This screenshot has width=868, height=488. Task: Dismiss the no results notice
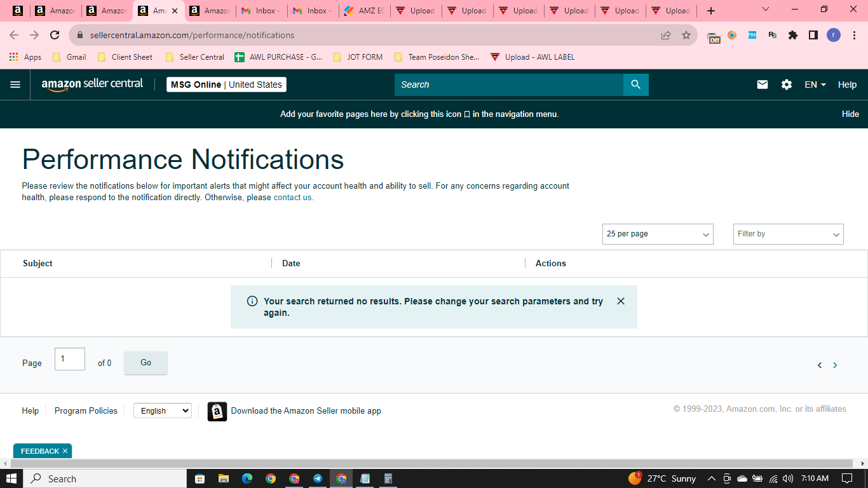coord(621,301)
